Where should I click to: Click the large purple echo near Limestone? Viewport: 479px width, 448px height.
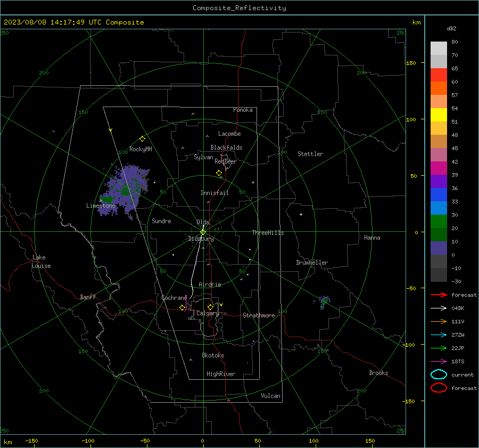click(125, 190)
